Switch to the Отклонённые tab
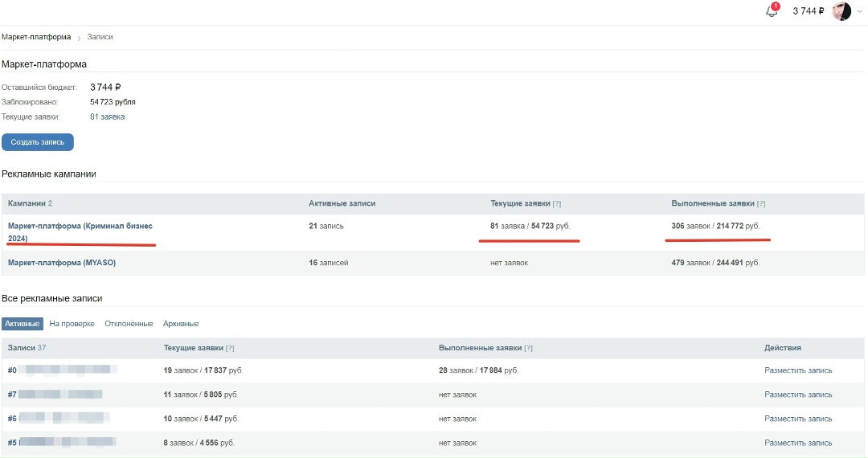 tap(129, 324)
